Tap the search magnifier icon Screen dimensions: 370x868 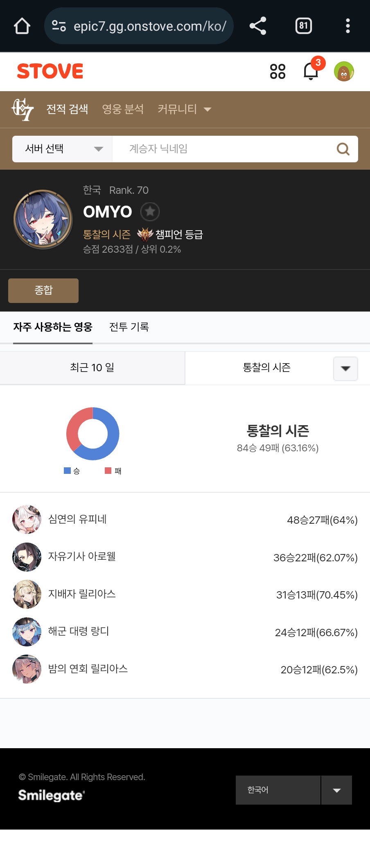pyautogui.click(x=343, y=149)
